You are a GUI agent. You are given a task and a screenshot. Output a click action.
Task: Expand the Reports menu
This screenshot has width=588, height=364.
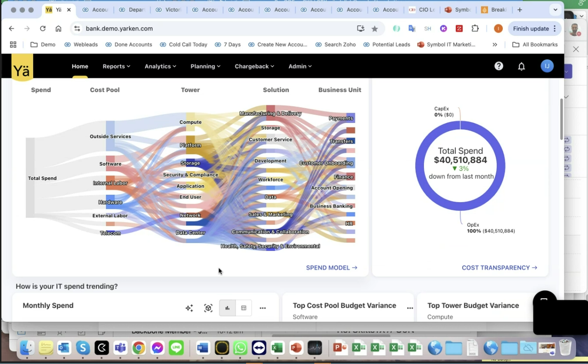pyautogui.click(x=116, y=66)
